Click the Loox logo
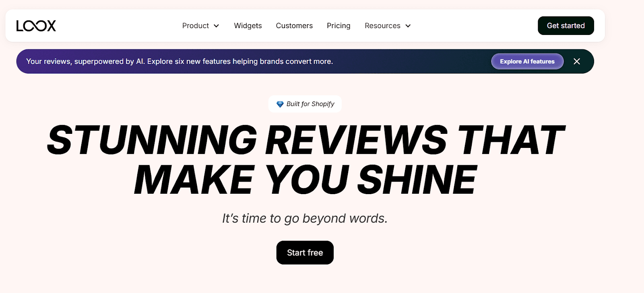 (x=36, y=26)
